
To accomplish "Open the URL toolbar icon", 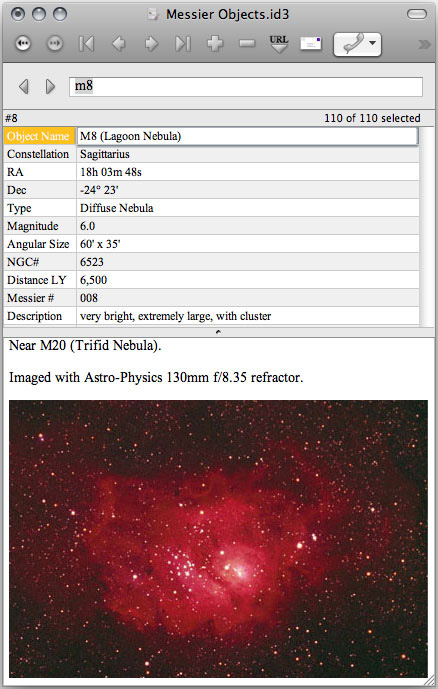I will [x=279, y=44].
